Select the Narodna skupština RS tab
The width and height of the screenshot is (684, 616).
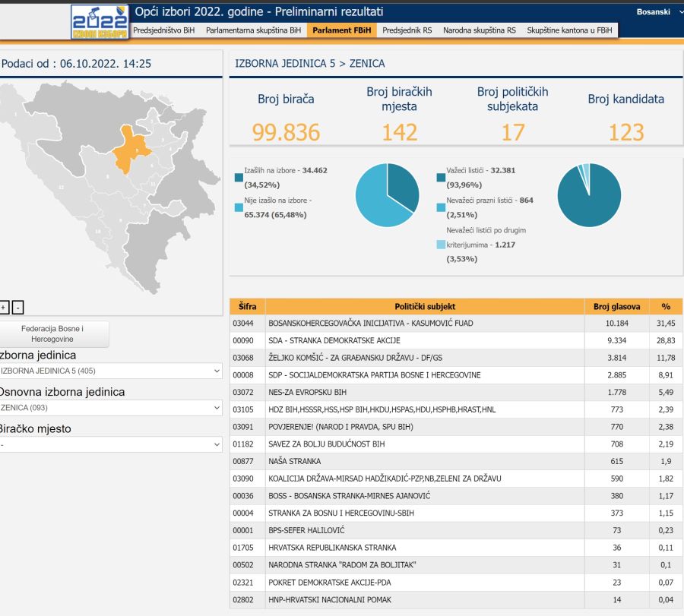(x=479, y=30)
